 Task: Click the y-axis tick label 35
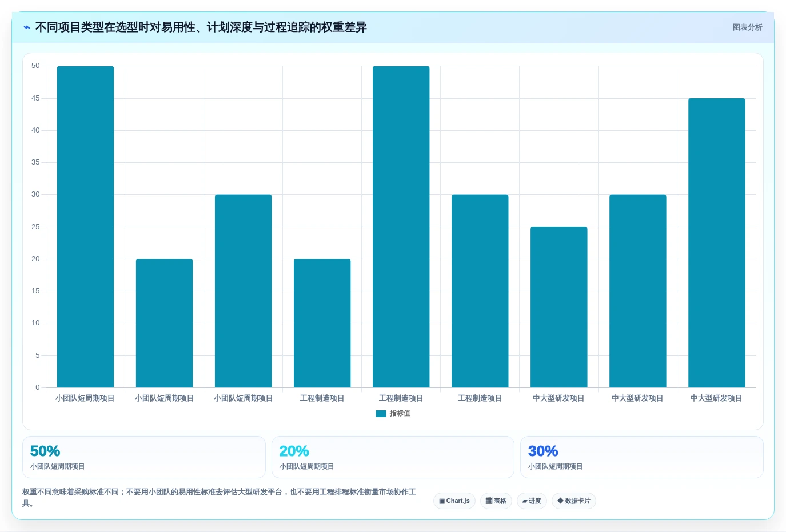pyautogui.click(x=35, y=163)
